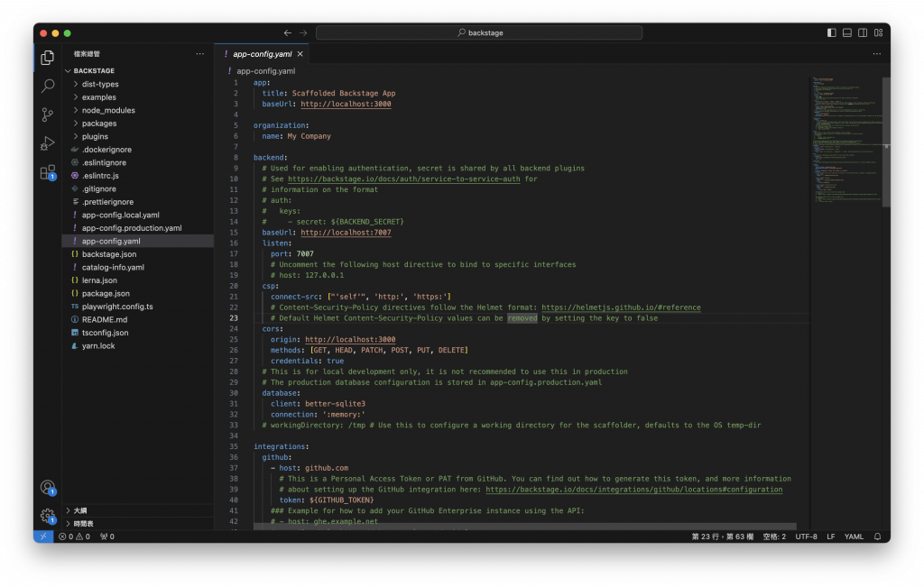Close the app-config.yaml tab
This screenshot has width=924, height=587.
pyautogui.click(x=300, y=53)
